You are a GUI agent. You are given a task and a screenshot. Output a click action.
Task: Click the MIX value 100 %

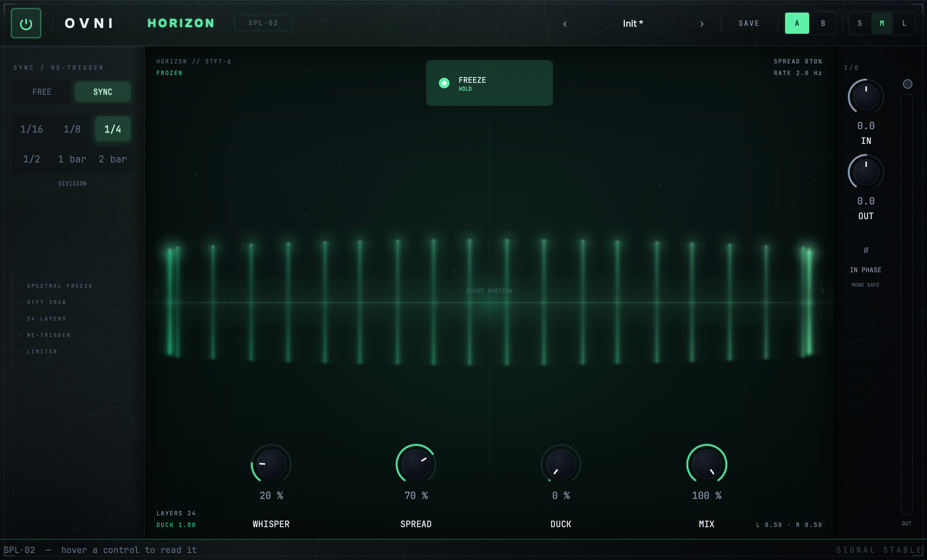707,496
